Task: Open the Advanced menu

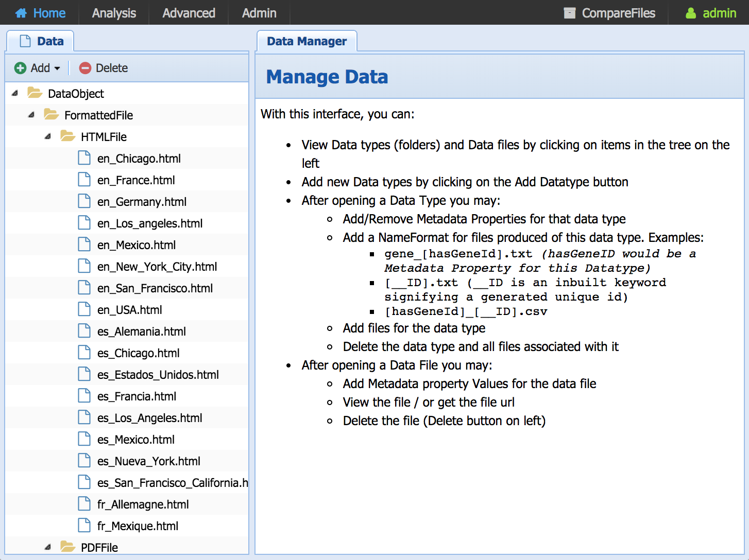Action: 189,13
